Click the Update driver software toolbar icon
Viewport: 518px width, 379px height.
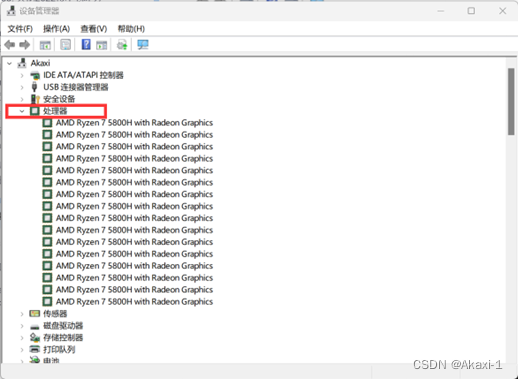point(122,45)
